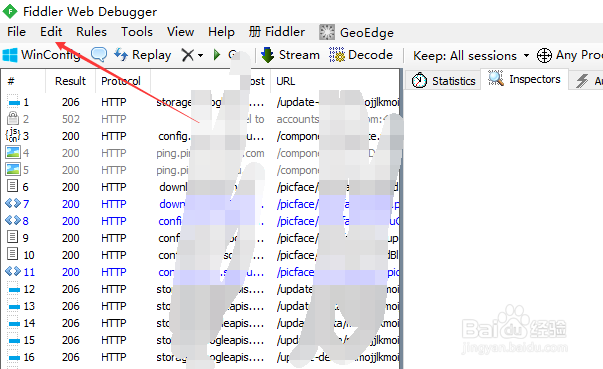Select session 16 partial-download icon
603x369 pixels.
pyautogui.click(x=13, y=357)
